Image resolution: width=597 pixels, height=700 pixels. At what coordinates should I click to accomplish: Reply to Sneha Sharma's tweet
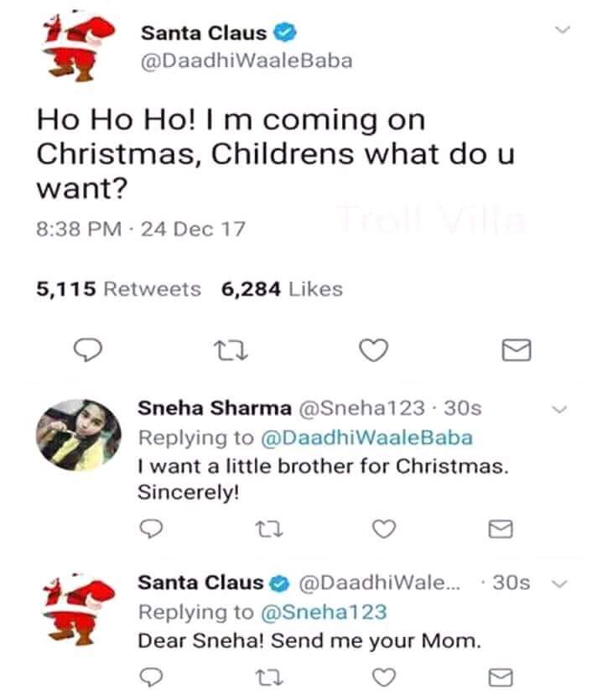point(151,529)
